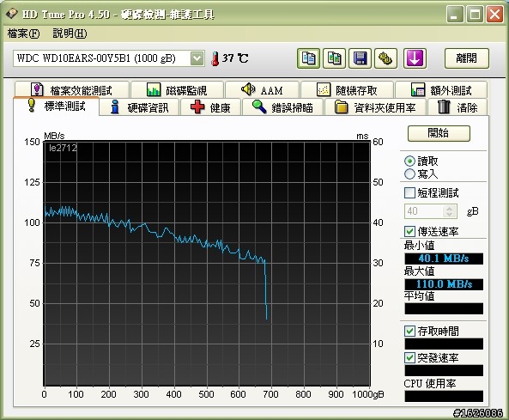Toggle the 存取時間 access time checkbox
This screenshot has height=420, width=509.
coord(409,331)
